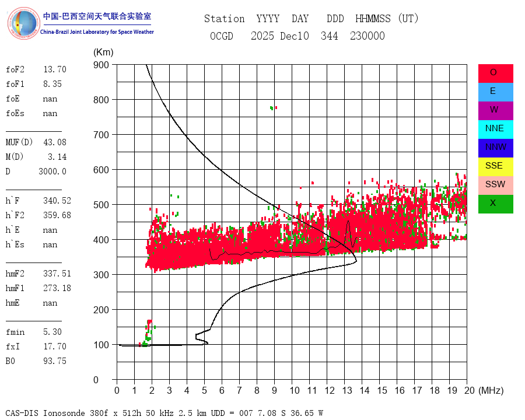Select the yellow SSE legend swatch

pyautogui.click(x=495, y=166)
